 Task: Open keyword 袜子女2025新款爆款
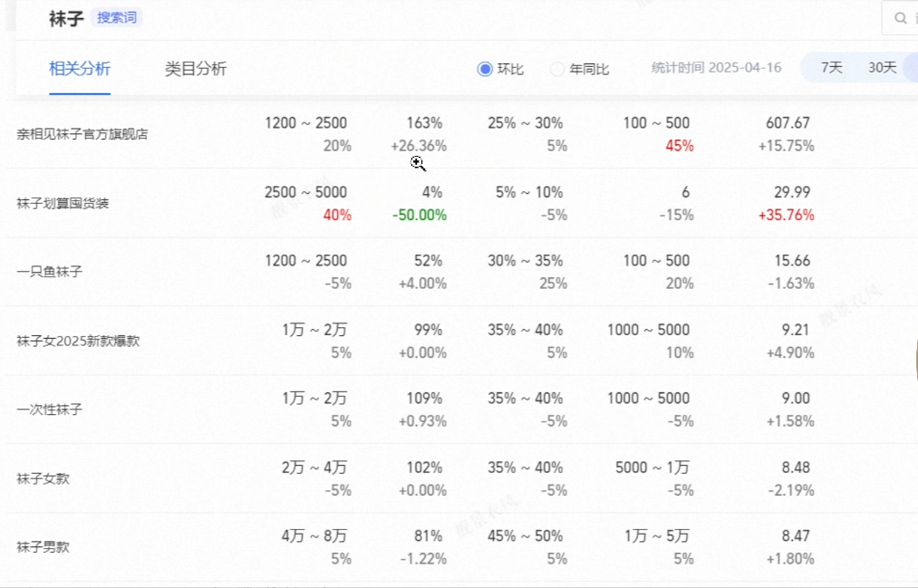[78, 341]
